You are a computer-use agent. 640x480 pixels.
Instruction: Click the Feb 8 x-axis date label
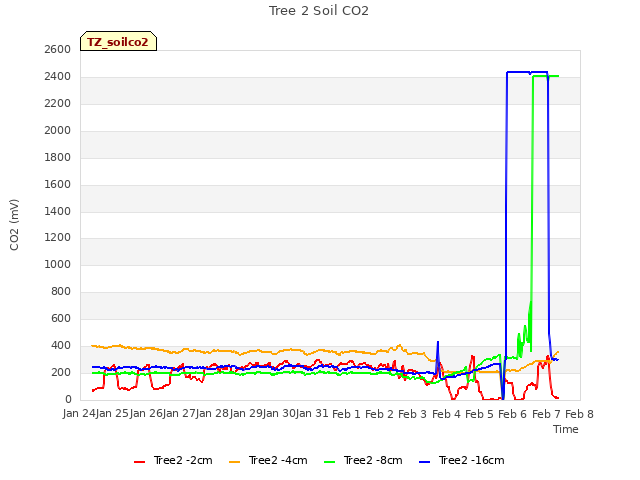tap(580, 414)
